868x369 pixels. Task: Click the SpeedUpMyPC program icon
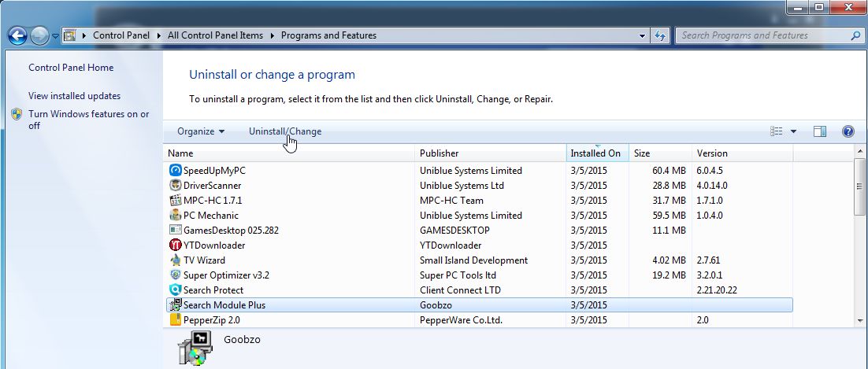point(175,171)
